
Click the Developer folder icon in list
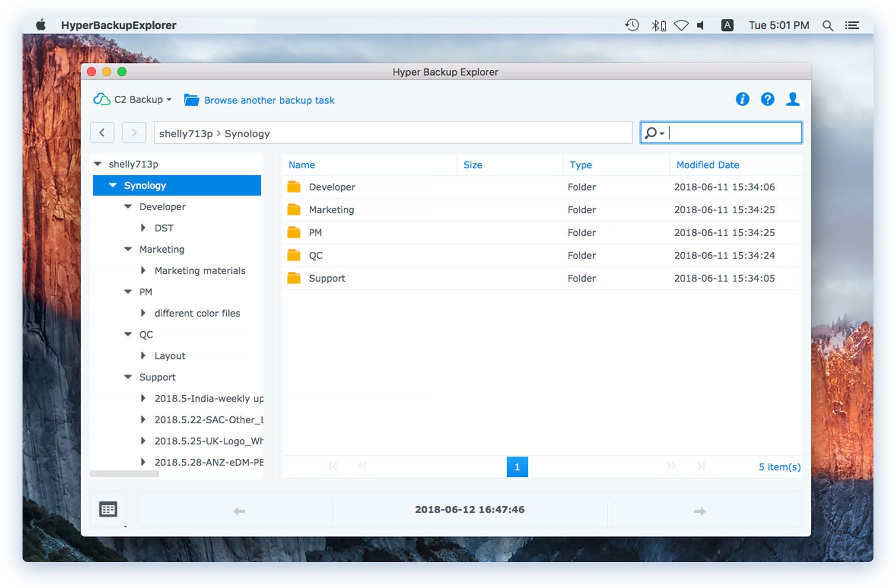click(294, 187)
